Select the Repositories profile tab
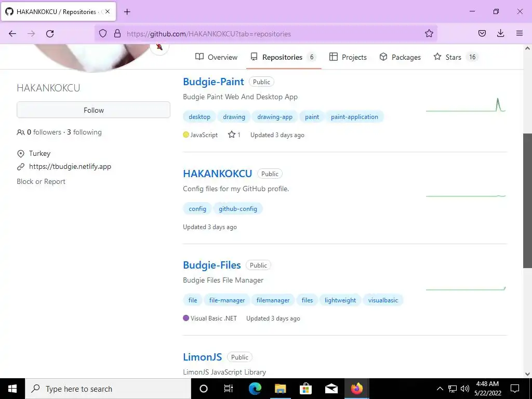The height and width of the screenshot is (399, 532). 283,57
